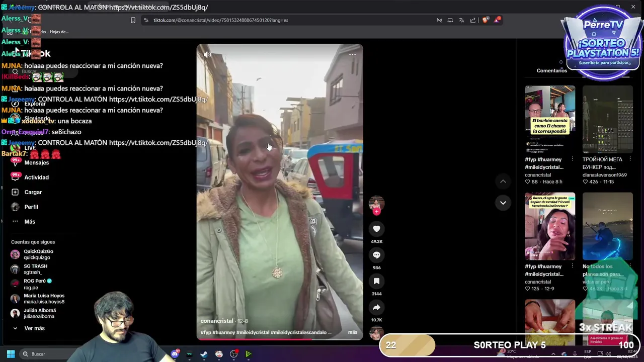The width and height of the screenshot is (644, 362).
Task: Like the video with the heart icon
Action: point(376,229)
